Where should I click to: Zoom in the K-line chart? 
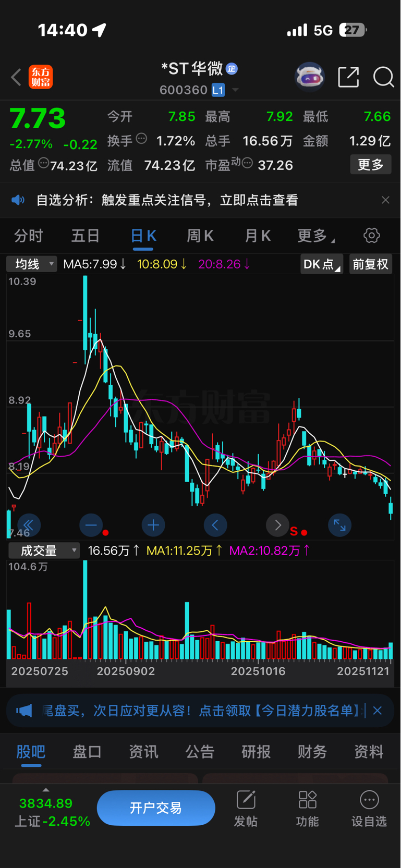(x=153, y=525)
